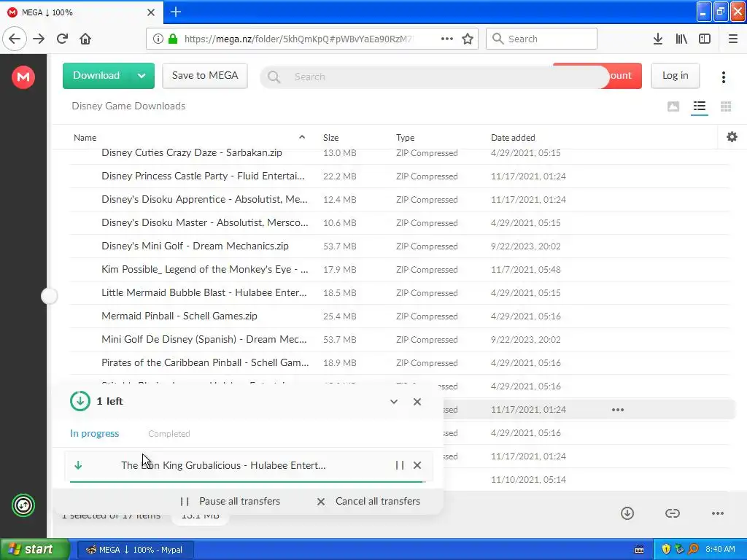Close the transfers panel
The image size is (747, 560).
(x=417, y=402)
